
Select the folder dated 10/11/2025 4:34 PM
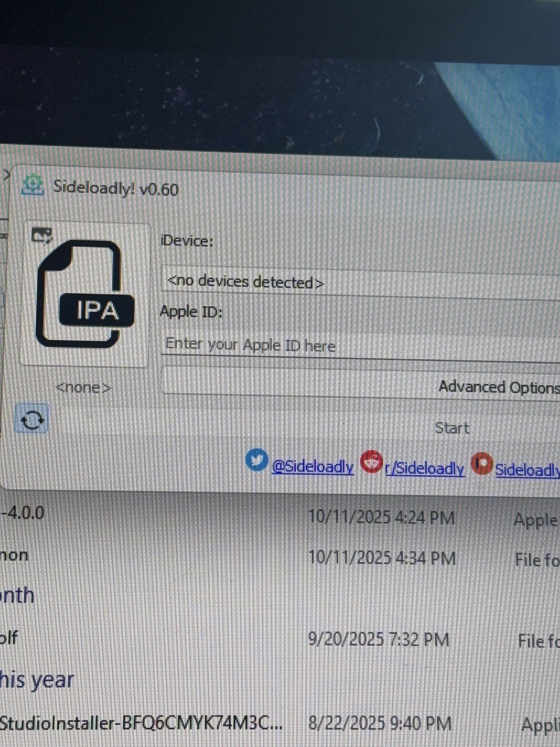pos(14,555)
